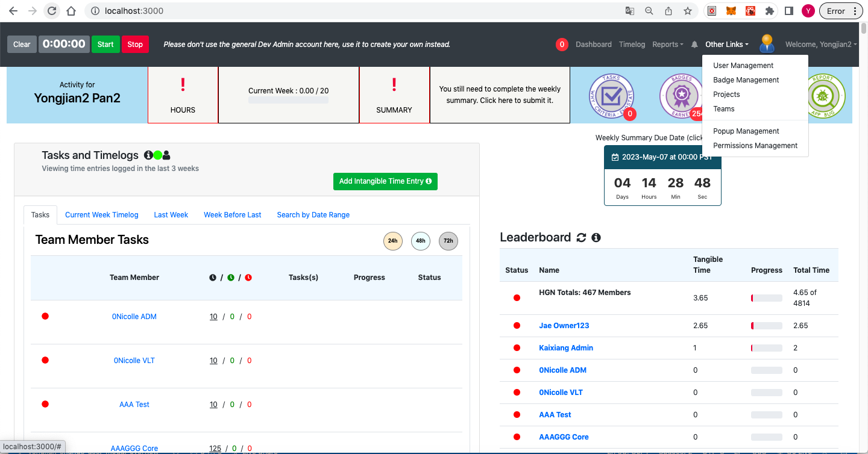Click the notification bell icon
The image size is (868, 454).
(x=694, y=45)
